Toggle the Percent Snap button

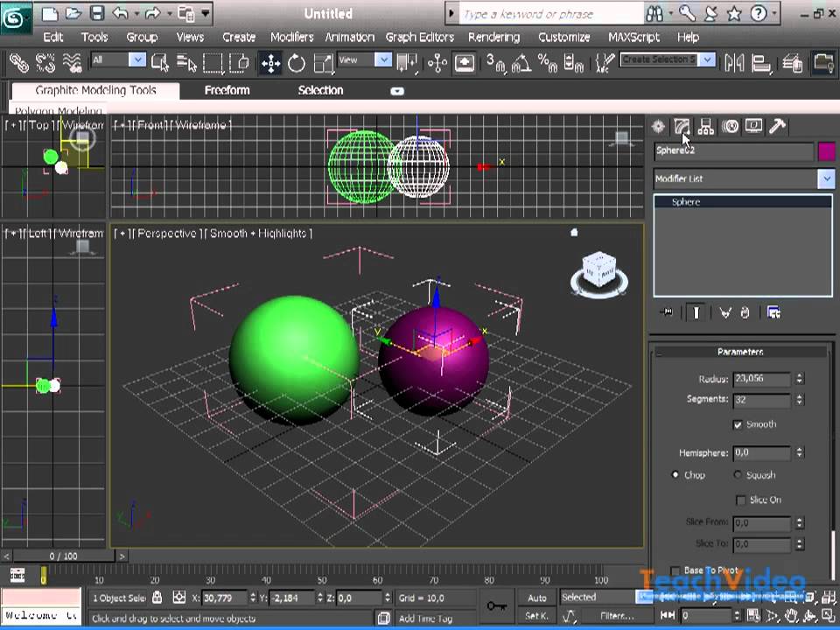(x=548, y=63)
